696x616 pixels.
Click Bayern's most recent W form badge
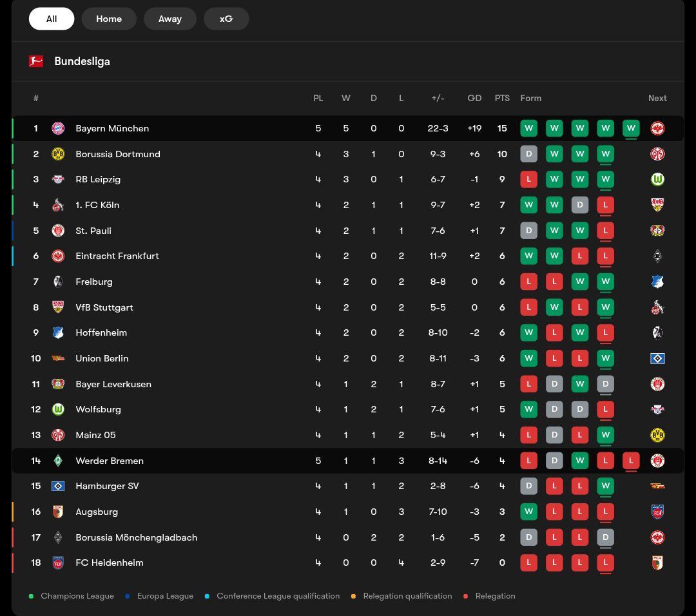coord(631,128)
